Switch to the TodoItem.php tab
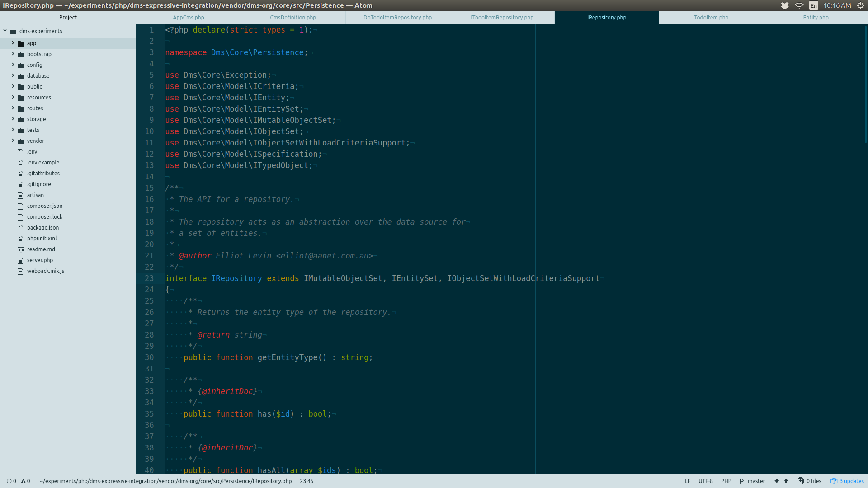This screenshot has width=868, height=488. click(711, 17)
